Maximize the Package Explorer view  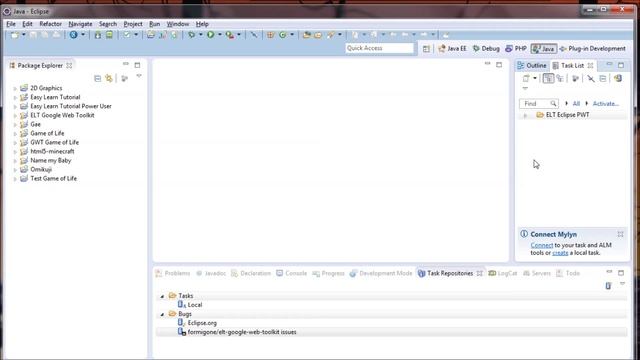[x=138, y=65]
